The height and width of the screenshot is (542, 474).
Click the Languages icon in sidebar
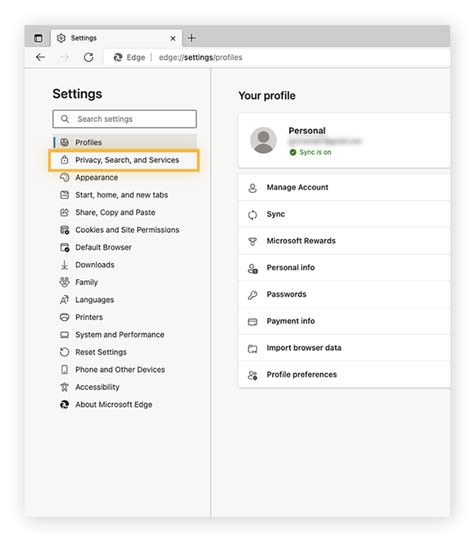coord(65,300)
